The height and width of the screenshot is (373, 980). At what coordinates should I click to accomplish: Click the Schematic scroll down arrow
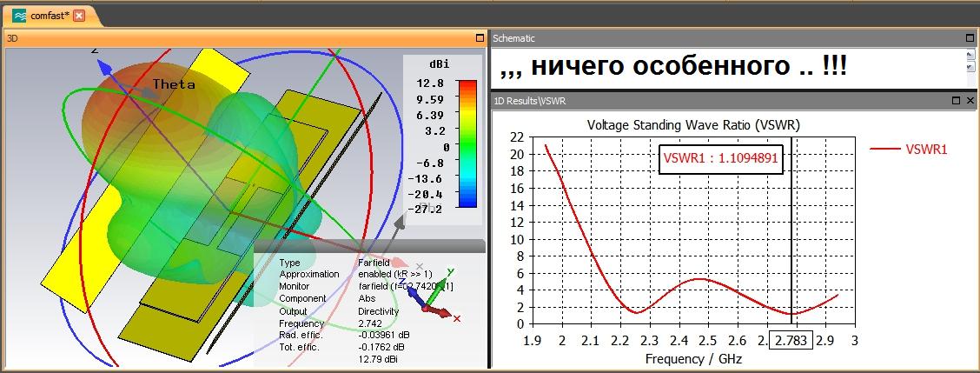pos(970,66)
